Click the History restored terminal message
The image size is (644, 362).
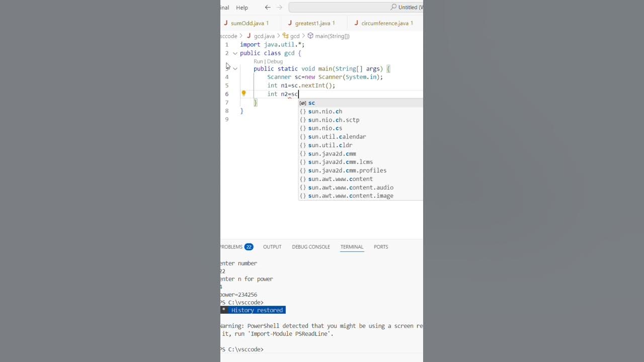click(257, 310)
